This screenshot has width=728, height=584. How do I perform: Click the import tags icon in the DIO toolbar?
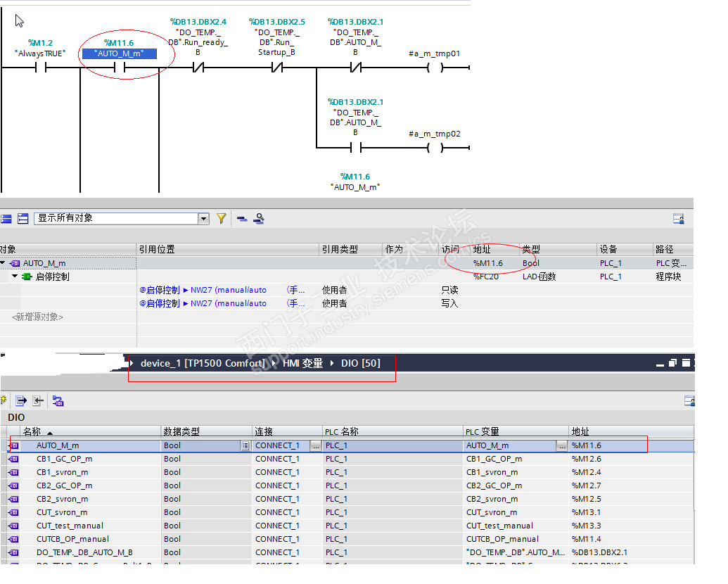tap(38, 400)
